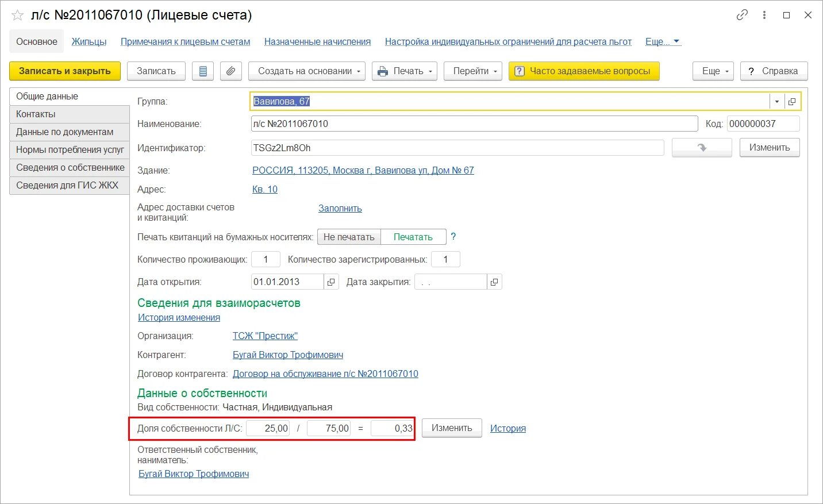Close the account window
The height and width of the screenshot is (504, 823).
(x=807, y=15)
